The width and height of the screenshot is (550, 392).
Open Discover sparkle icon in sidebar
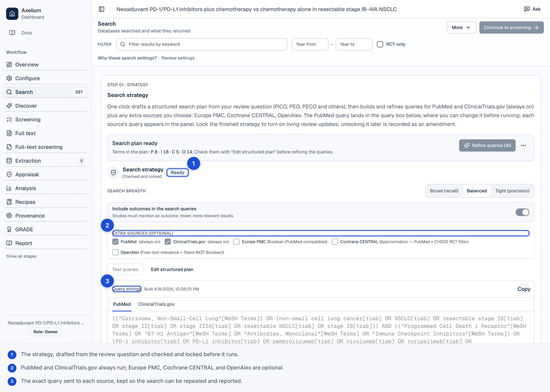point(9,106)
